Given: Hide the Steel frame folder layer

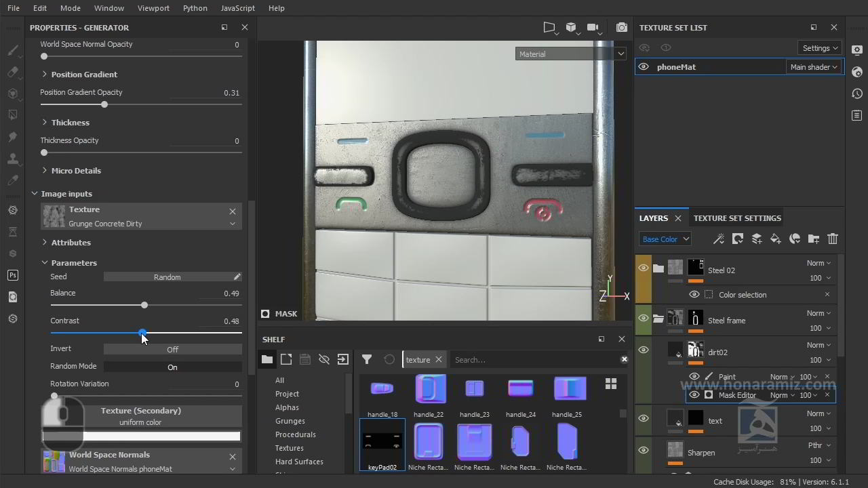Looking at the screenshot, I should tap(644, 318).
